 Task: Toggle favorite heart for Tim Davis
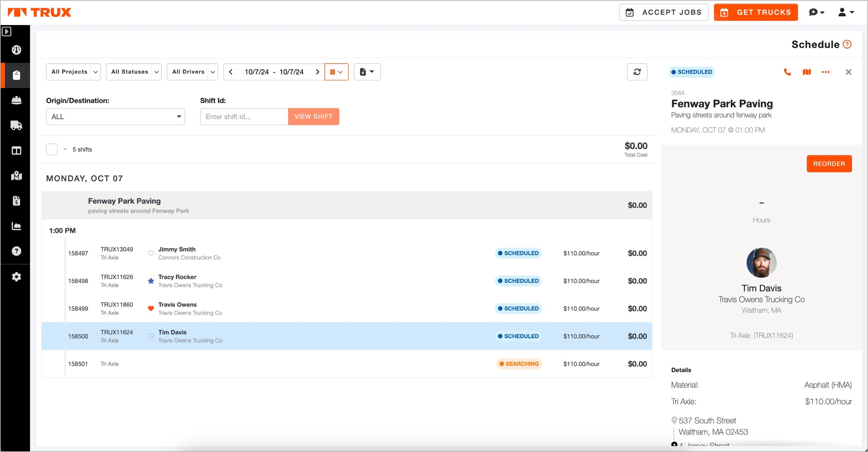coord(151,336)
